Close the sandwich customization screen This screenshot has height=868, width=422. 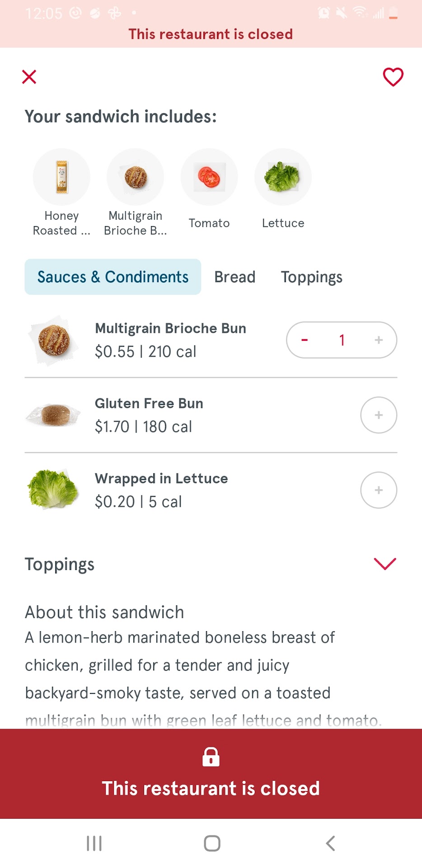click(29, 77)
